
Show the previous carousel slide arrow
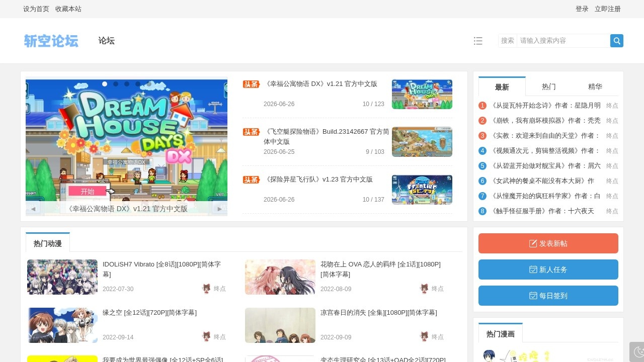click(x=33, y=209)
